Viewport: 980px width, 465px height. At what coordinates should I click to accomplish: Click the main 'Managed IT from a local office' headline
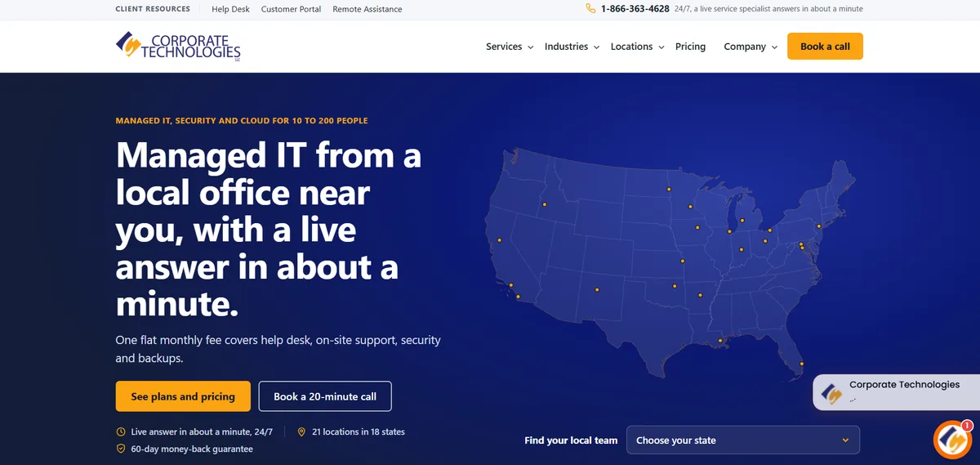(x=269, y=229)
